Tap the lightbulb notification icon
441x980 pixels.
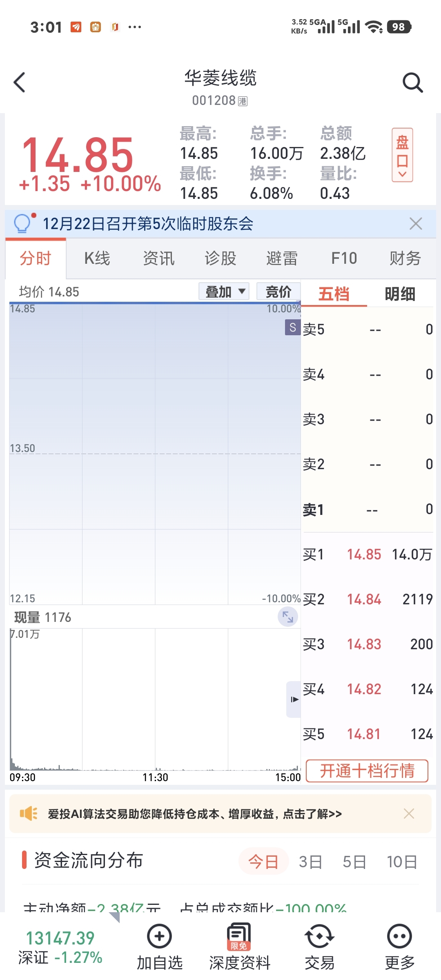click(x=23, y=223)
